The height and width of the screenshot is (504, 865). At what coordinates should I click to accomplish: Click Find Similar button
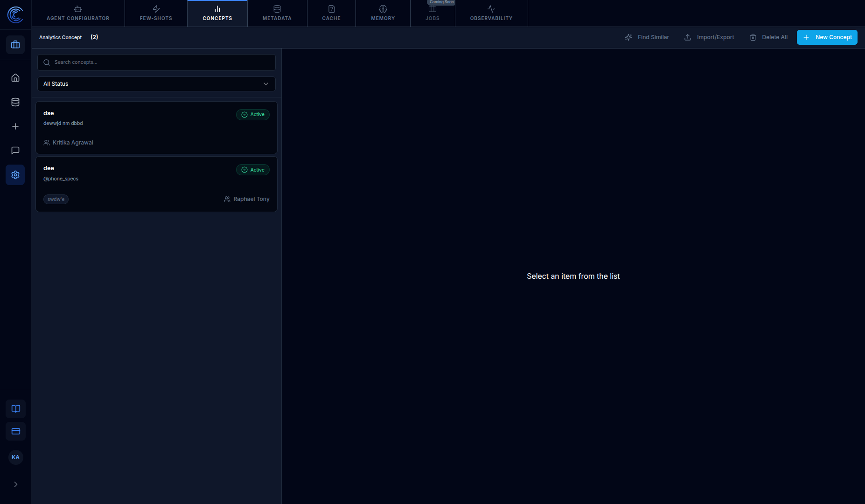click(x=647, y=37)
